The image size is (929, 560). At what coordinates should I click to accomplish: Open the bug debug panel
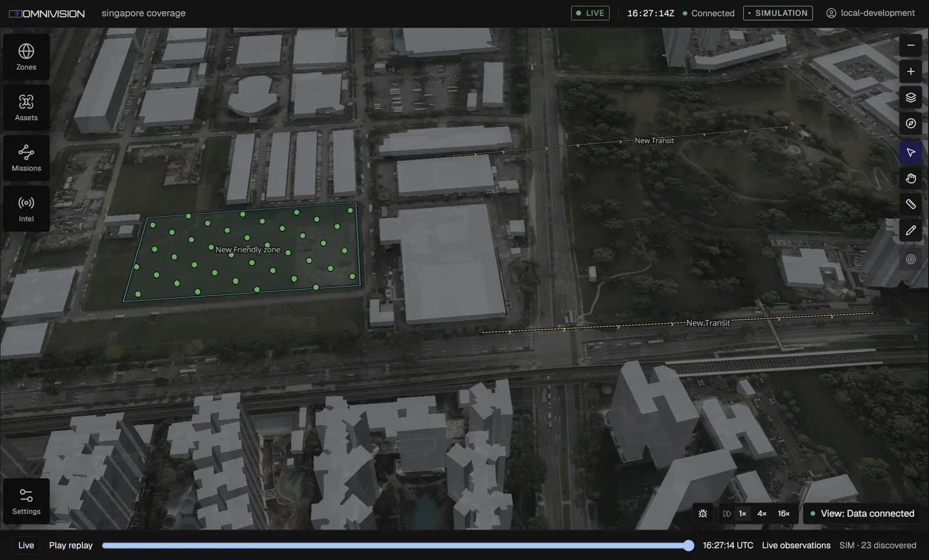[703, 514]
